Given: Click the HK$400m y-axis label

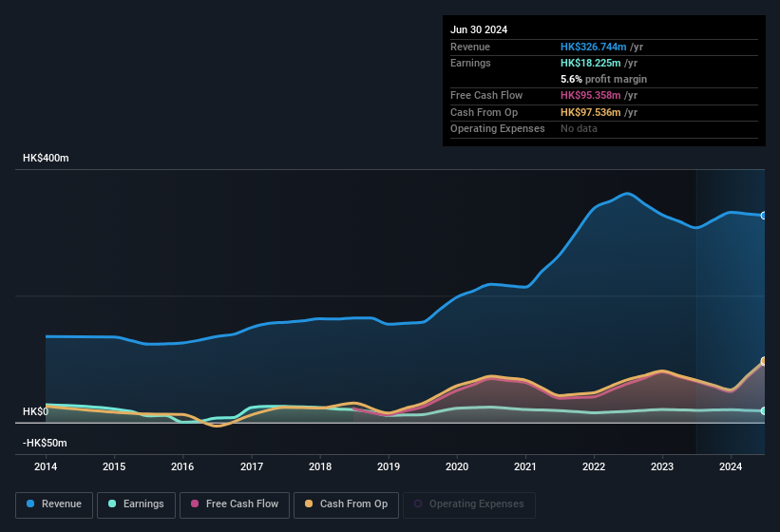Looking at the screenshot, I should pos(46,158).
